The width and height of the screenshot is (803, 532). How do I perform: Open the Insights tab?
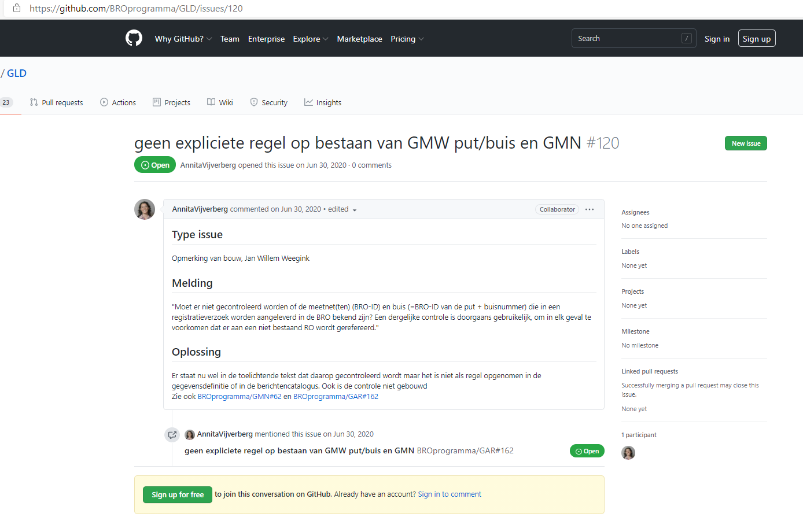(323, 102)
